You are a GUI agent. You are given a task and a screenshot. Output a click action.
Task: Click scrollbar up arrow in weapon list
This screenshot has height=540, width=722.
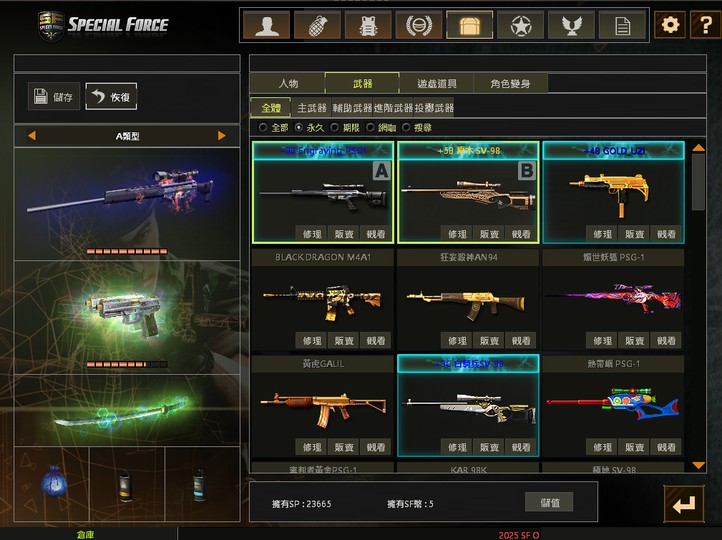click(699, 148)
